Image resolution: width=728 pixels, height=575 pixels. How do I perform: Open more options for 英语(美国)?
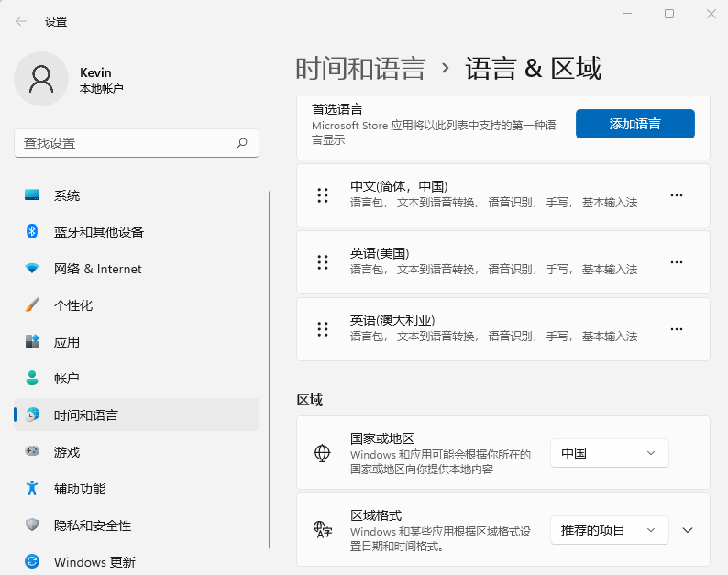pyautogui.click(x=677, y=262)
